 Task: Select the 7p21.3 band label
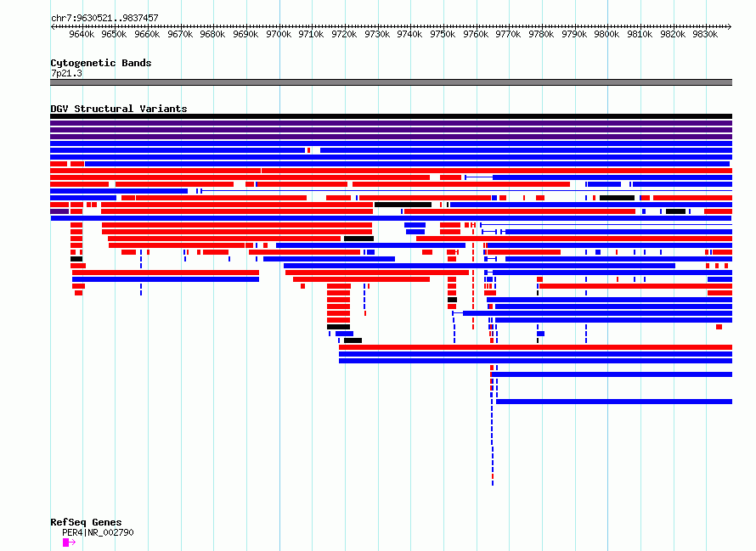66,73
